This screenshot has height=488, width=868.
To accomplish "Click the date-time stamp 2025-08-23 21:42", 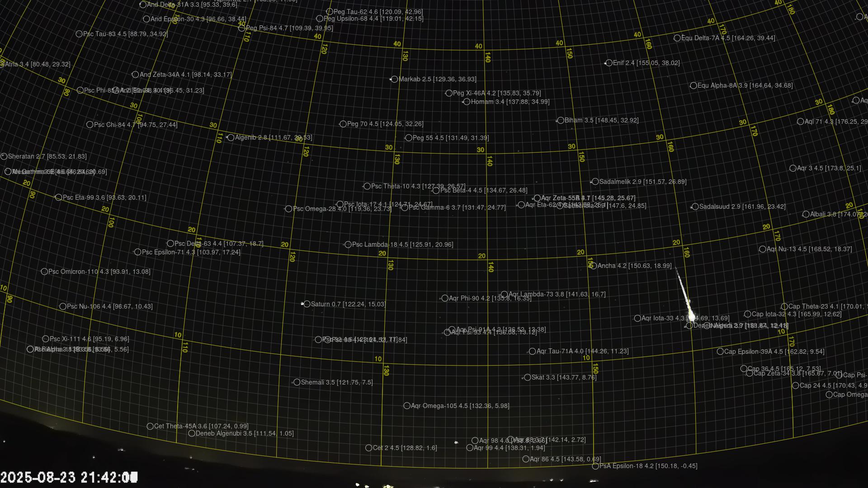I will click(69, 477).
